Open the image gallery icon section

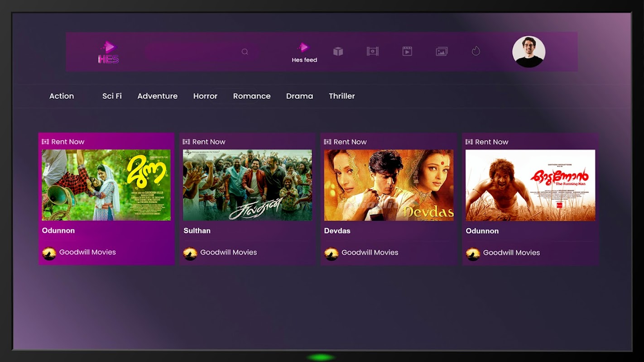pos(442,52)
